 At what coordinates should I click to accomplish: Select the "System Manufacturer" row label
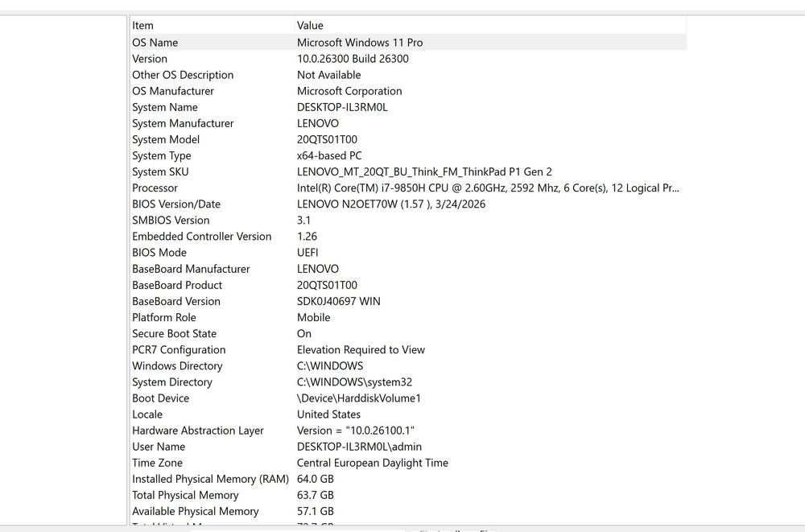[183, 123]
